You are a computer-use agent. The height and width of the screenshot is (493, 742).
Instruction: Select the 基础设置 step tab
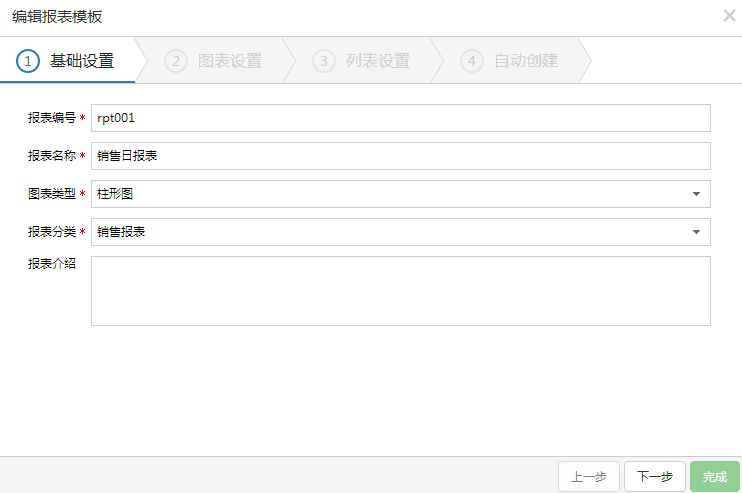(x=68, y=61)
